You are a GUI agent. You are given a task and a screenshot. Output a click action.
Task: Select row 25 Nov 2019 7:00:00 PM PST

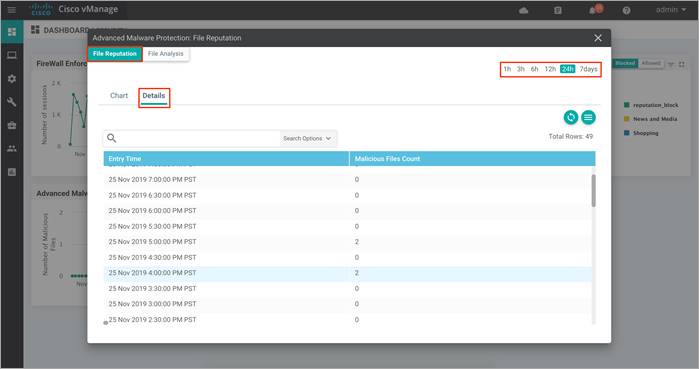348,180
